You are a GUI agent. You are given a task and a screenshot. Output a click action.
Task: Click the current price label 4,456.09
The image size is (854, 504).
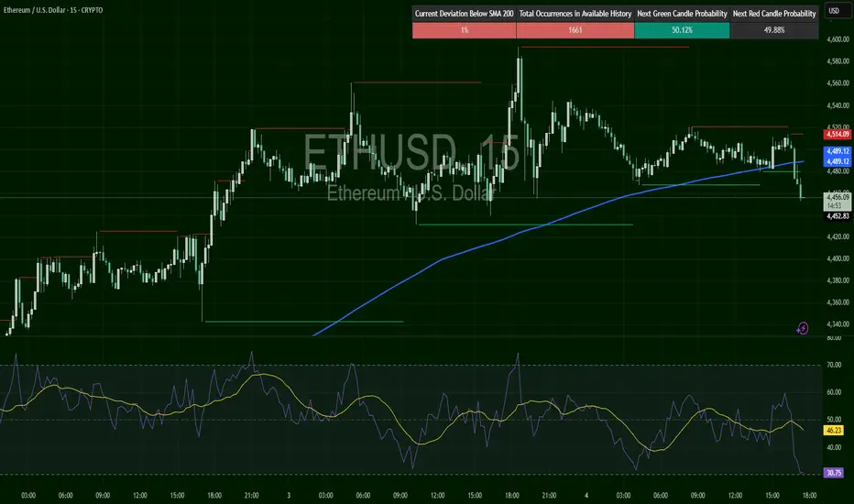838,197
